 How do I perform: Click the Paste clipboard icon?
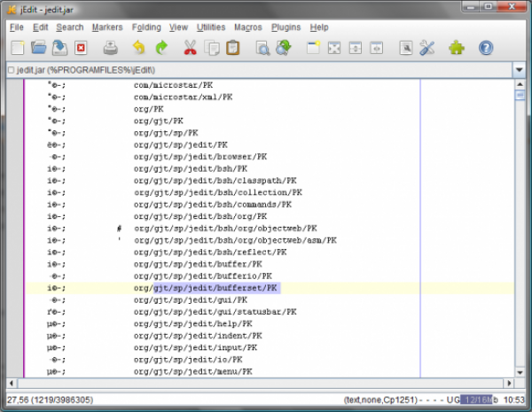(x=232, y=48)
